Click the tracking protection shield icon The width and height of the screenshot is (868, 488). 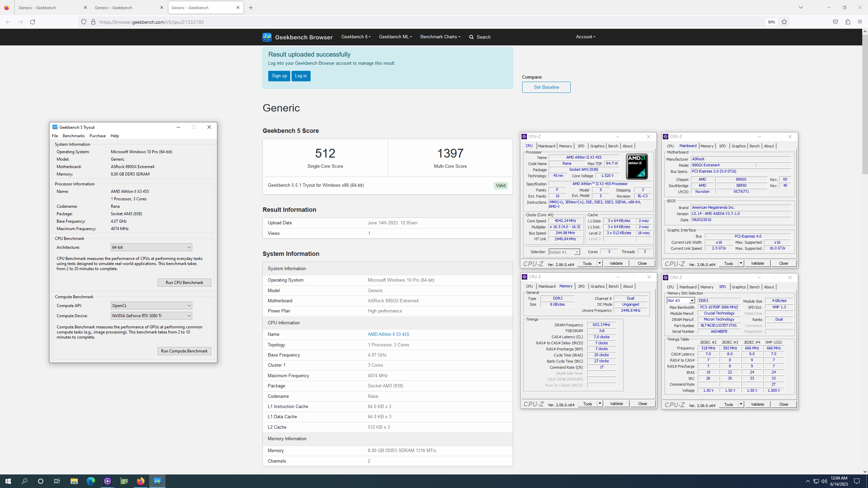tap(84, 22)
